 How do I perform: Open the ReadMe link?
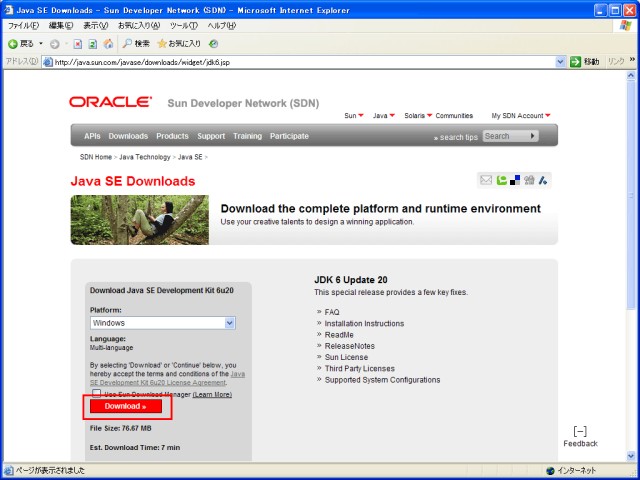pyautogui.click(x=339, y=335)
